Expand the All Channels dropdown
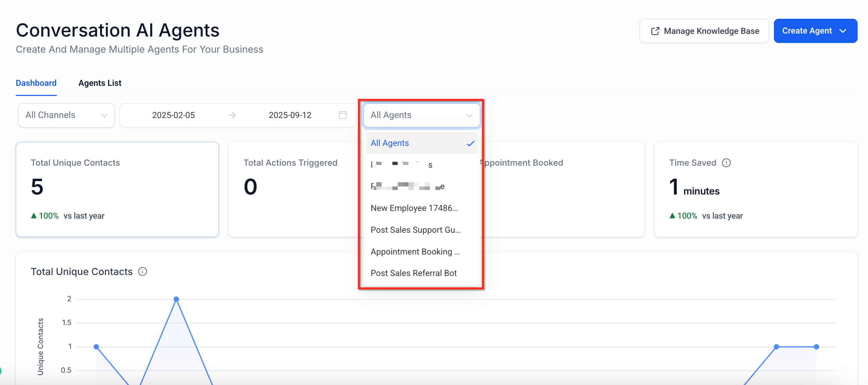868x385 pixels. (67, 115)
